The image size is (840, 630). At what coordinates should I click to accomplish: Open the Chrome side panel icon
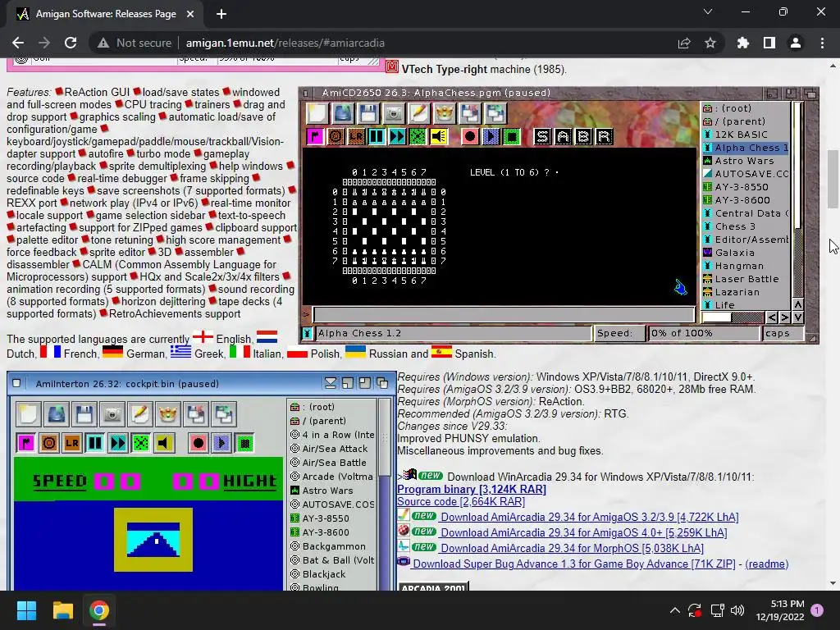(x=769, y=43)
